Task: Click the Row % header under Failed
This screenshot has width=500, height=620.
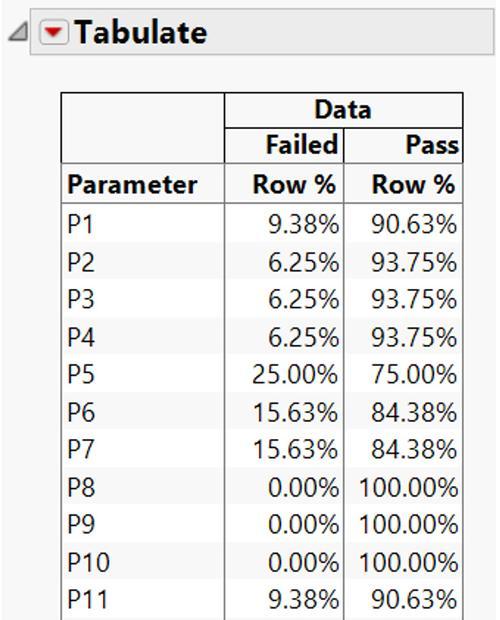Action: [x=294, y=184]
